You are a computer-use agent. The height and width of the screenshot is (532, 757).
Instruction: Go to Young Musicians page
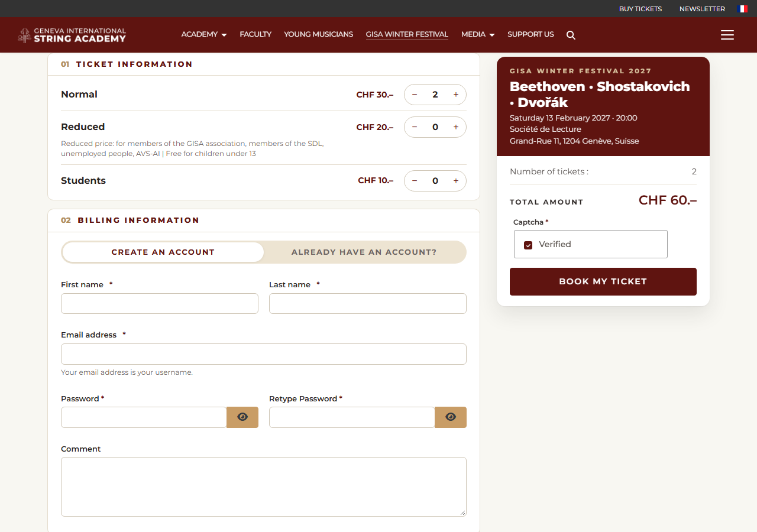point(319,34)
